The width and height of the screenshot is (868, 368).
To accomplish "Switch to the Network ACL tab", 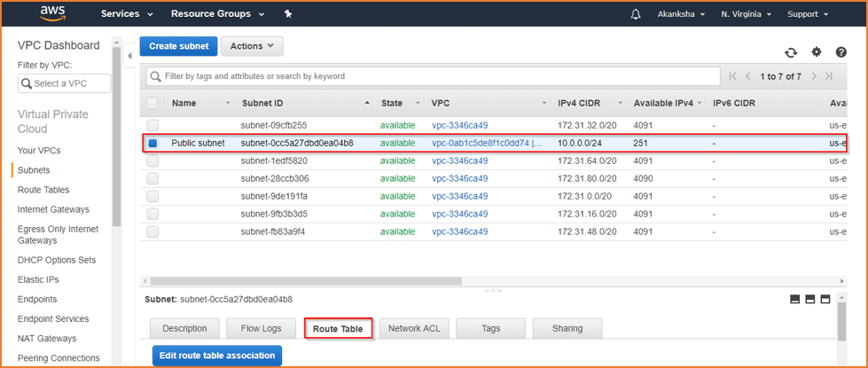I will [414, 328].
